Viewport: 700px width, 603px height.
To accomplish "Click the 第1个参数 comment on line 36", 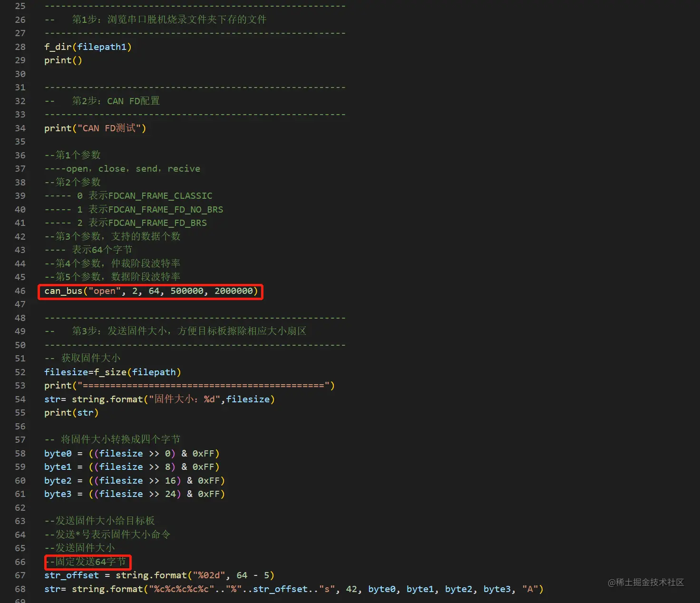I will [x=72, y=155].
